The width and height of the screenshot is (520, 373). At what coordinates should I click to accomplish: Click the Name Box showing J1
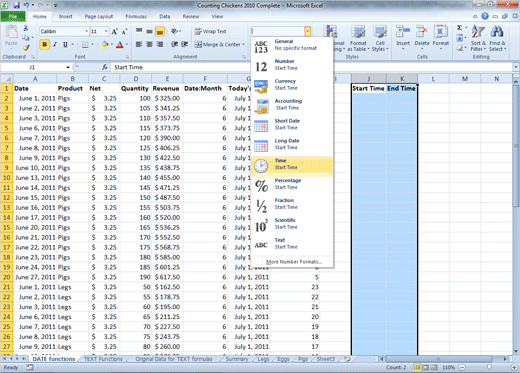33,67
